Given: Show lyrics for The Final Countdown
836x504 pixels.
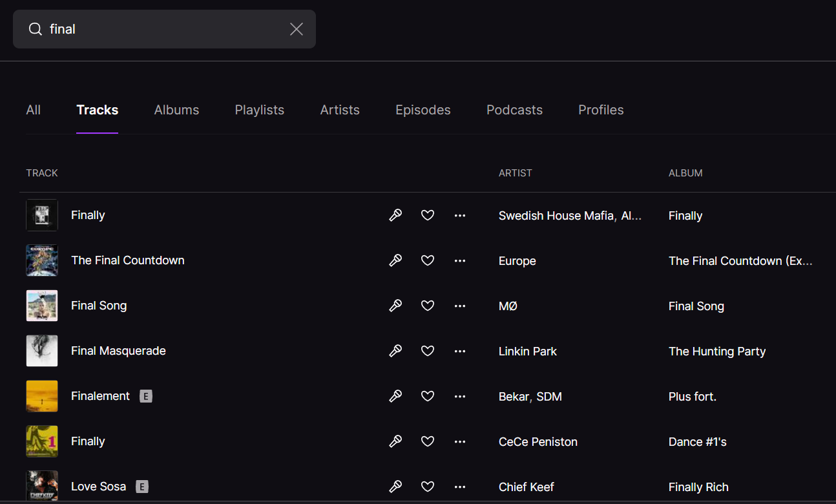Looking at the screenshot, I should click(395, 260).
